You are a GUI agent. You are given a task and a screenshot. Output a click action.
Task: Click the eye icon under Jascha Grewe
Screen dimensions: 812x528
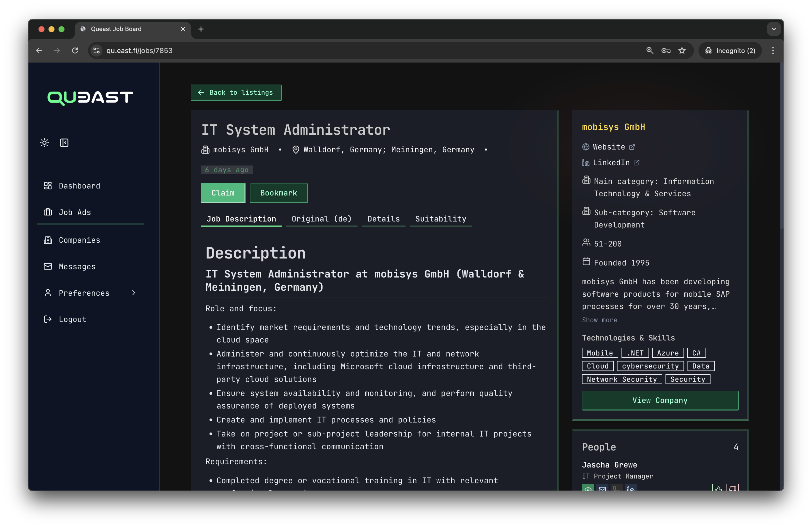click(588, 489)
